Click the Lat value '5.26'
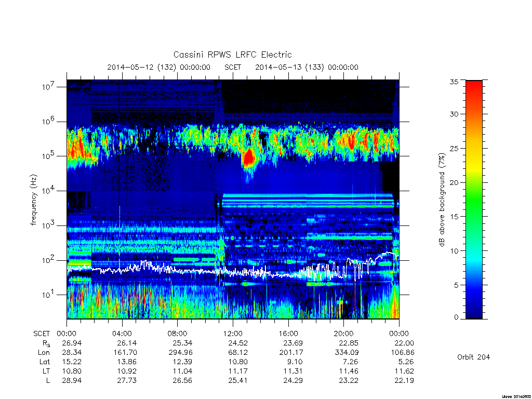The width and height of the screenshot is (532, 399). 406,362
